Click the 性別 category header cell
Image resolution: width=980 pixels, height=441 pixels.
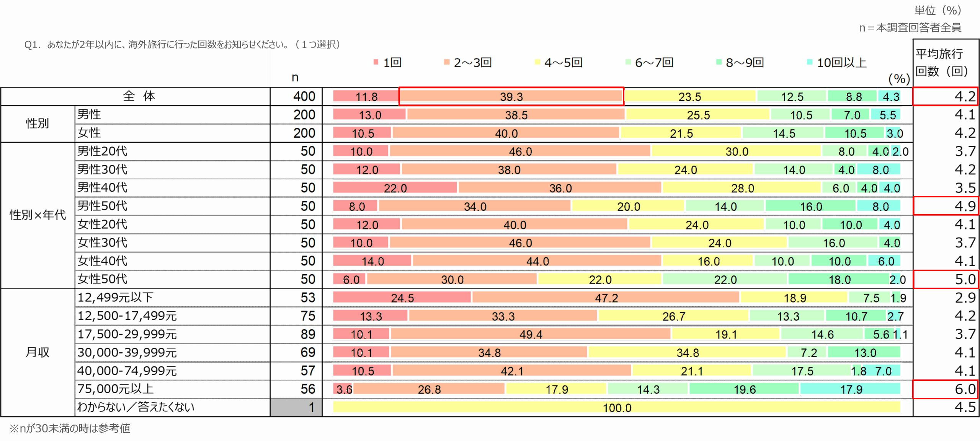coord(38,124)
